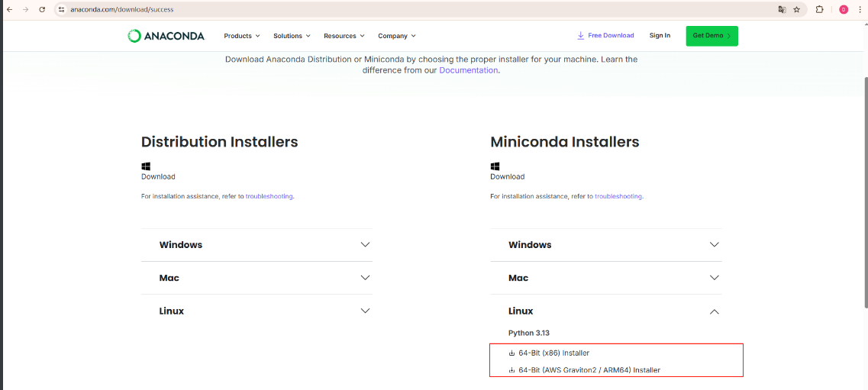
Task: Open troubleshooting link under Distribution Installers
Action: 269,196
